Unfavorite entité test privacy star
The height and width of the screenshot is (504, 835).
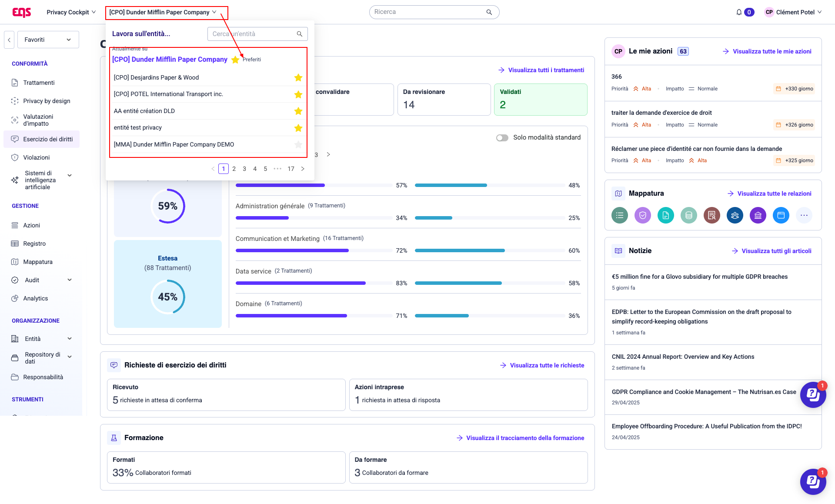(x=298, y=128)
